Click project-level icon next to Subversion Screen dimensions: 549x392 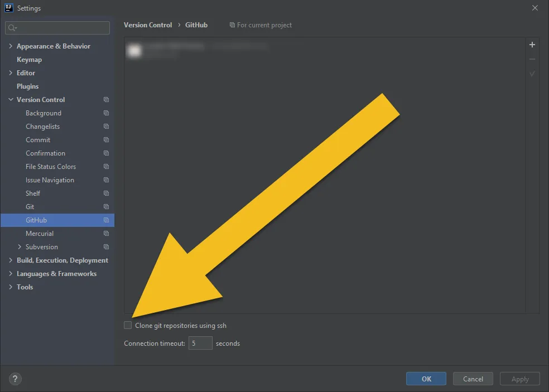pos(106,247)
